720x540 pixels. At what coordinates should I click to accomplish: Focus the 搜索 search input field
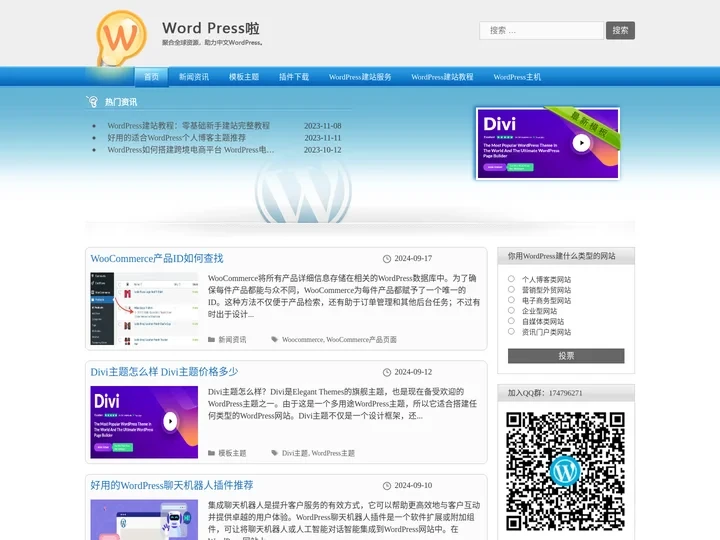(x=541, y=30)
